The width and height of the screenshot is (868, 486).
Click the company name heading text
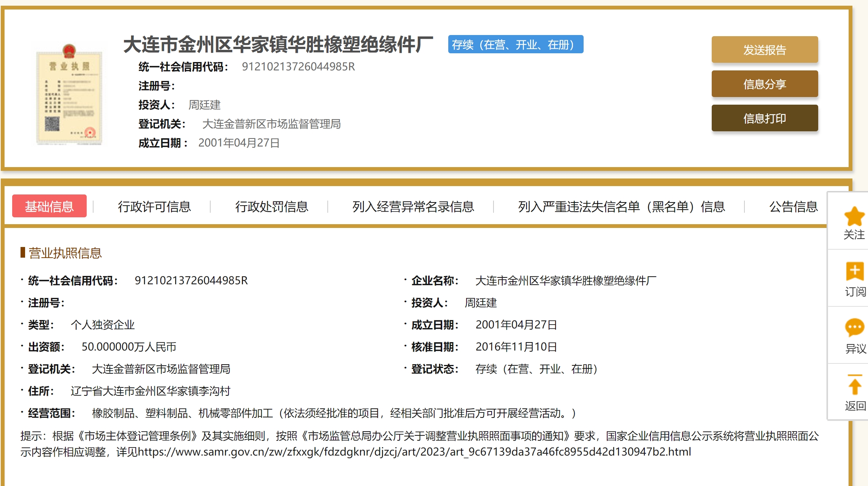click(x=278, y=45)
